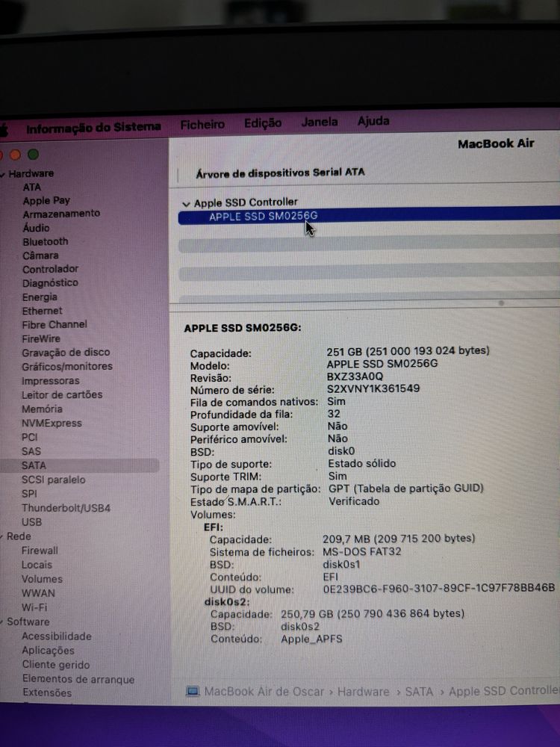560x747 pixels.
Task: Click the green full-screen window button
Action: 34,155
